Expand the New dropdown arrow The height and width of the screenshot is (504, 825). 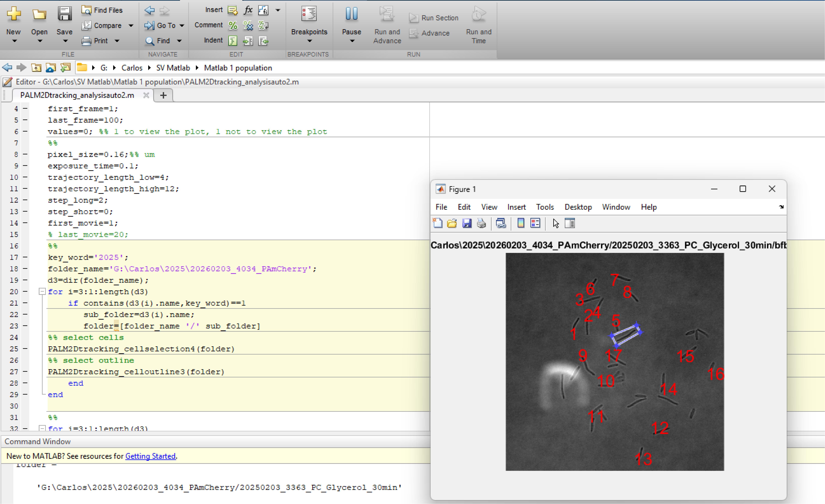point(14,41)
